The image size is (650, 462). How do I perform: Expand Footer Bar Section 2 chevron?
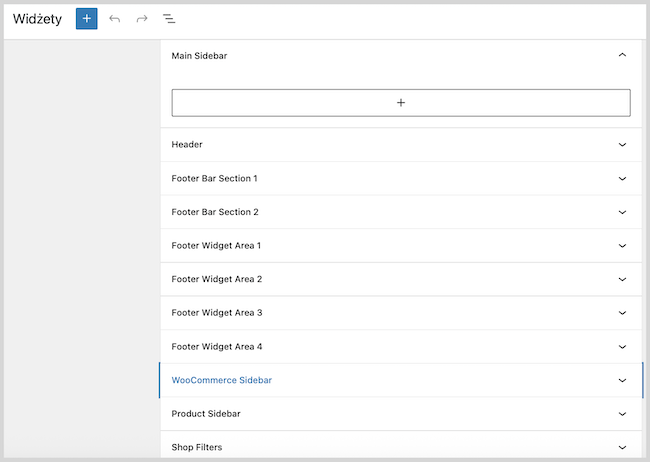coord(622,212)
